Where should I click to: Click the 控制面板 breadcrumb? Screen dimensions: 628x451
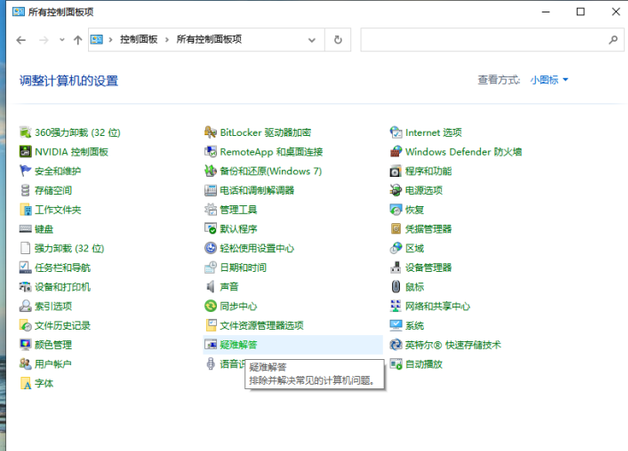[139, 39]
